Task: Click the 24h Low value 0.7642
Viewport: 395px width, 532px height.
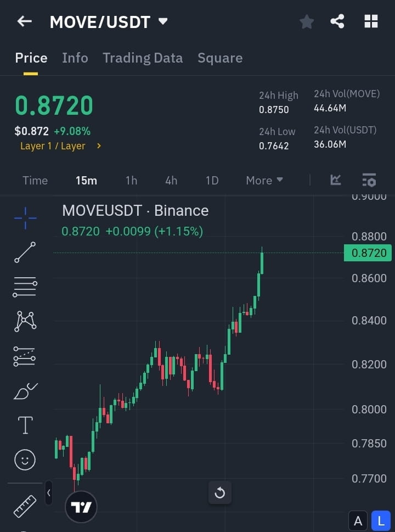Action: [274, 146]
